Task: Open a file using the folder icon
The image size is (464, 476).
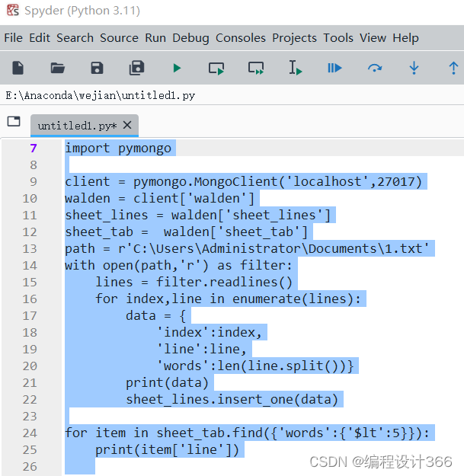Action: pyautogui.click(x=57, y=68)
